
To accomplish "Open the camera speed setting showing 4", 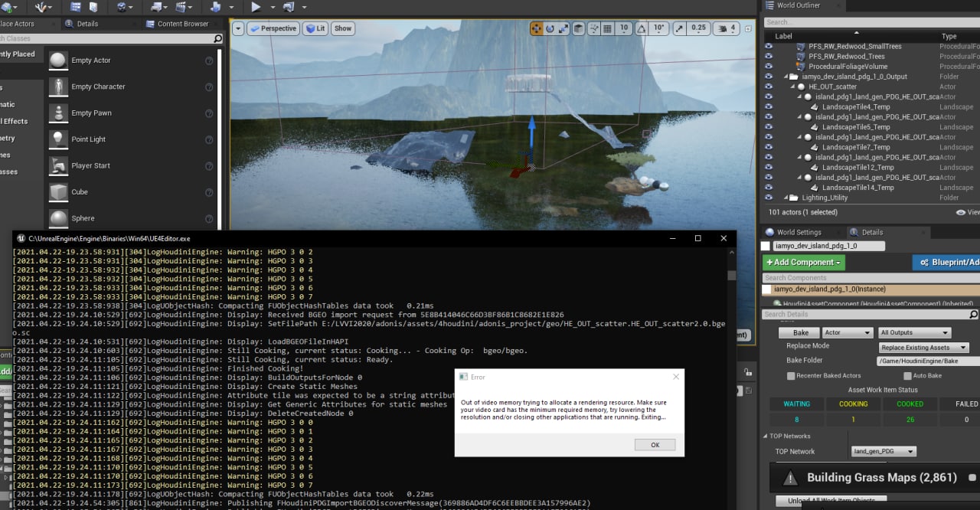I will pyautogui.click(x=727, y=28).
